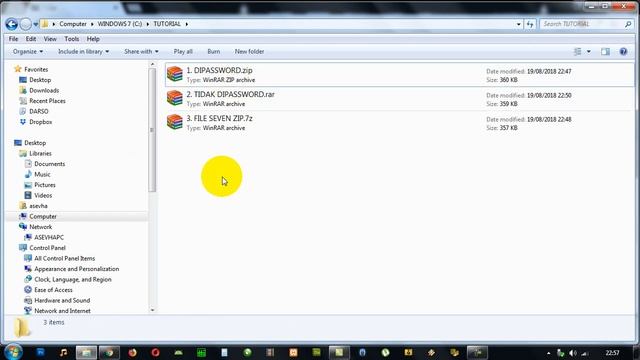Toggle the preview pane button
The image size is (640, 360).
[x=605, y=51]
